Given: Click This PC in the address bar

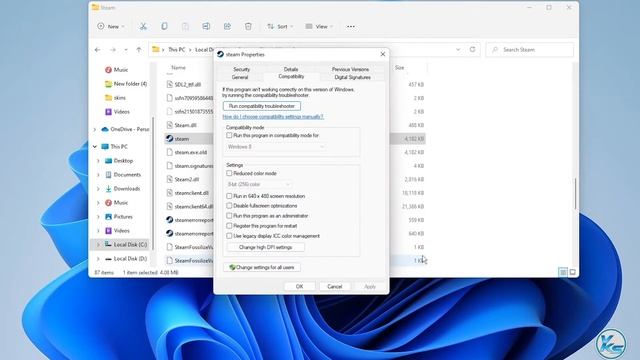Looking at the screenshot, I should (x=177, y=50).
